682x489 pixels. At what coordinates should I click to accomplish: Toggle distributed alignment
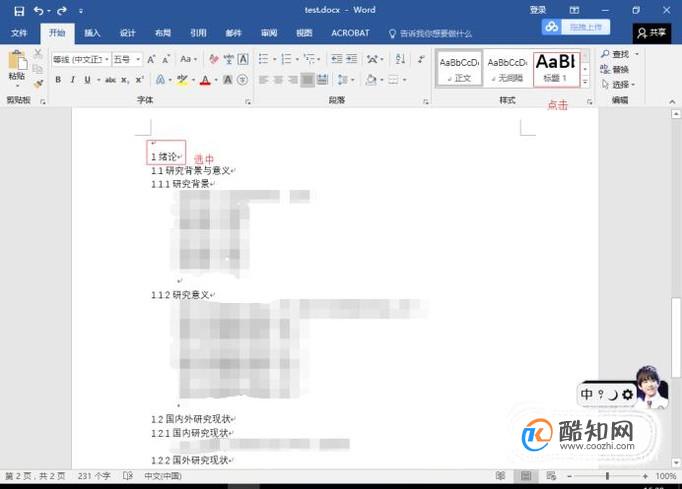[x=323, y=80]
